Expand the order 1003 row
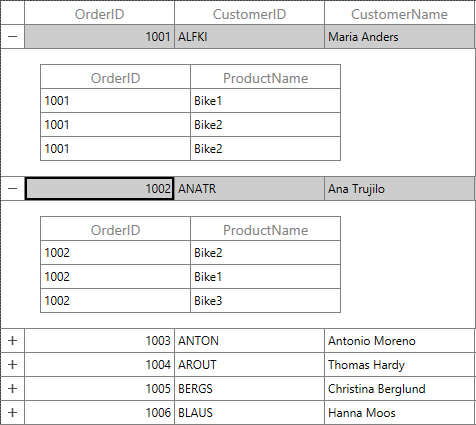The height and width of the screenshot is (425, 476). [12, 341]
